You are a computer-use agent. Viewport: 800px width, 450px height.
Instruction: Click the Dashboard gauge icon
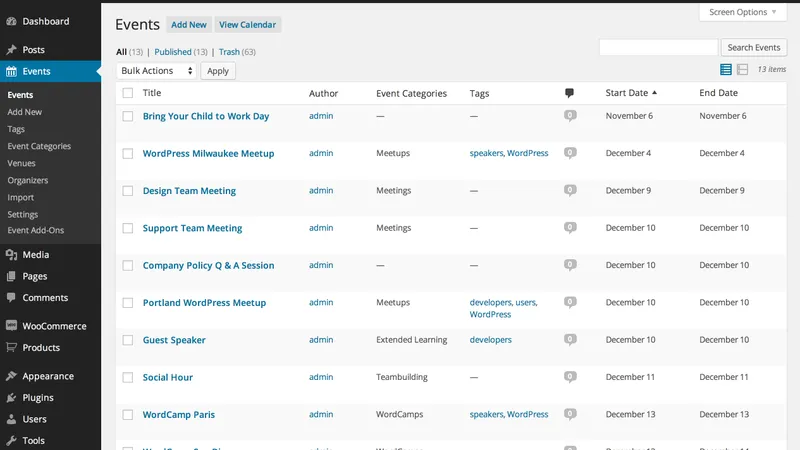[x=11, y=21]
